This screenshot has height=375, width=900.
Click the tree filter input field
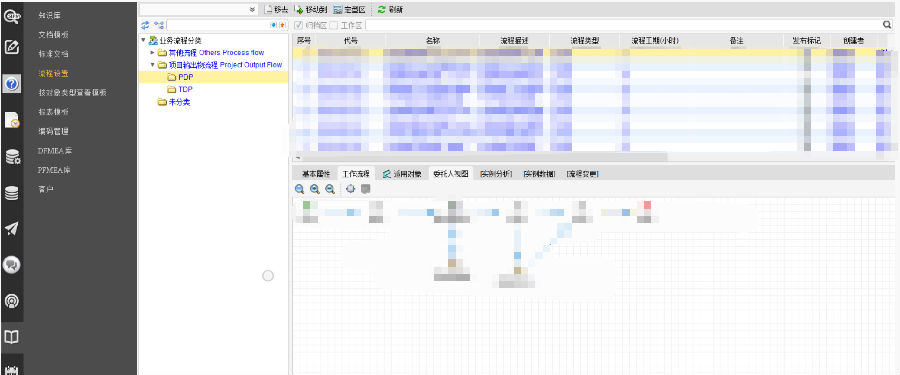click(x=218, y=25)
